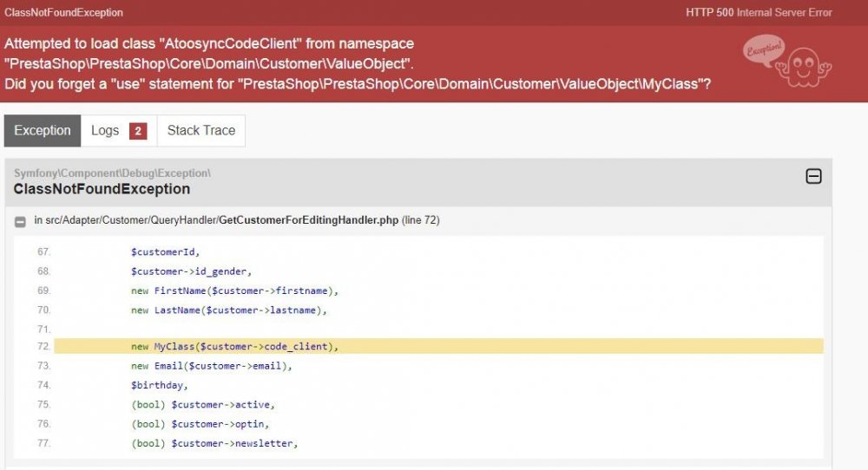Click code line 73 with new Email
This screenshot has height=470, width=868.
coord(212,366)
